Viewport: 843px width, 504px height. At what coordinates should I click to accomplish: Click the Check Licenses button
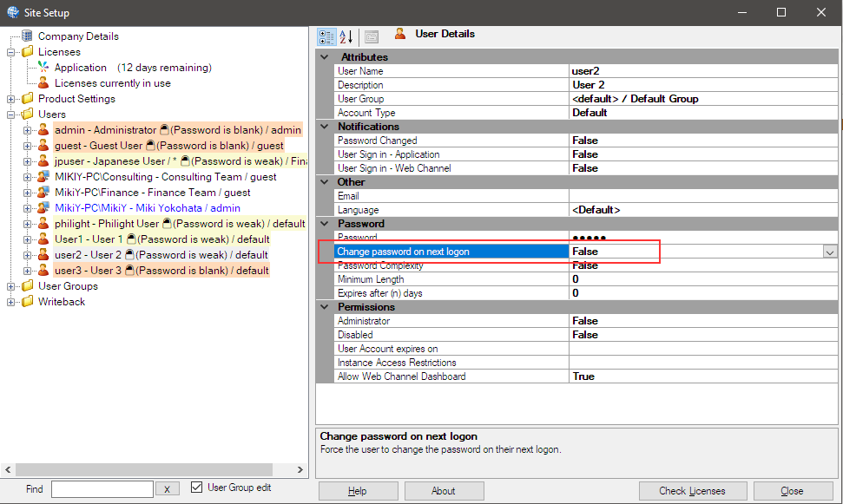tap(693, 491)
